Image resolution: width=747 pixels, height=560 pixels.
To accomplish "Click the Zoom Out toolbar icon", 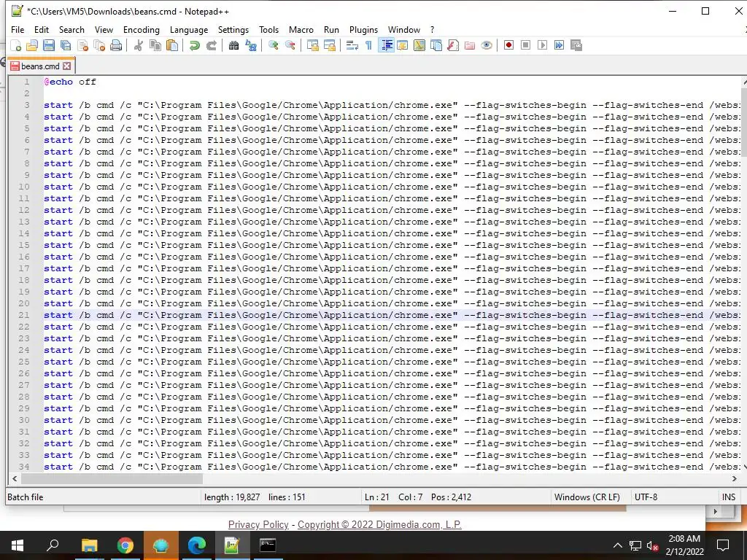I will click(x=290, y=46).
